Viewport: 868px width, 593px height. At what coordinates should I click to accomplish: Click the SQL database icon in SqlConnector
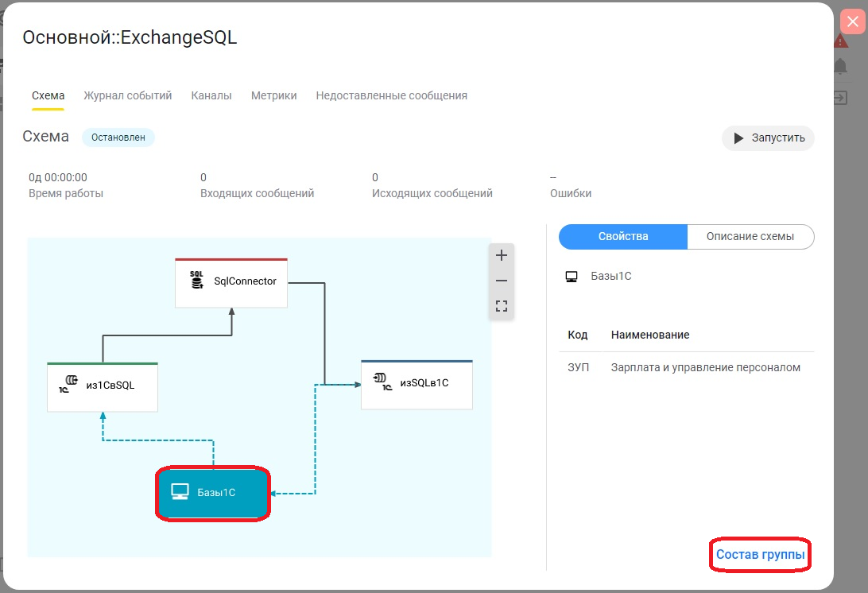point(197,280)
